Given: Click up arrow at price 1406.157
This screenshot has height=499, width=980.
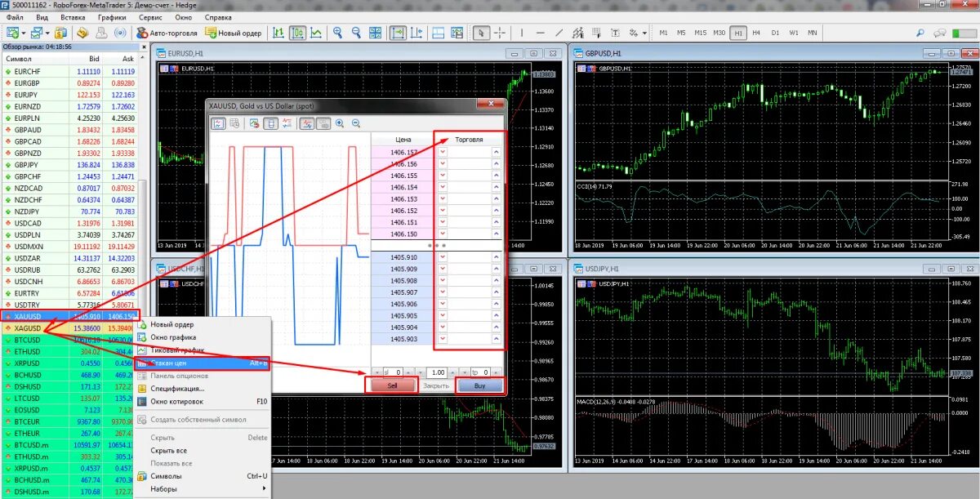Looking at the screenshot, I should (495, 153).
